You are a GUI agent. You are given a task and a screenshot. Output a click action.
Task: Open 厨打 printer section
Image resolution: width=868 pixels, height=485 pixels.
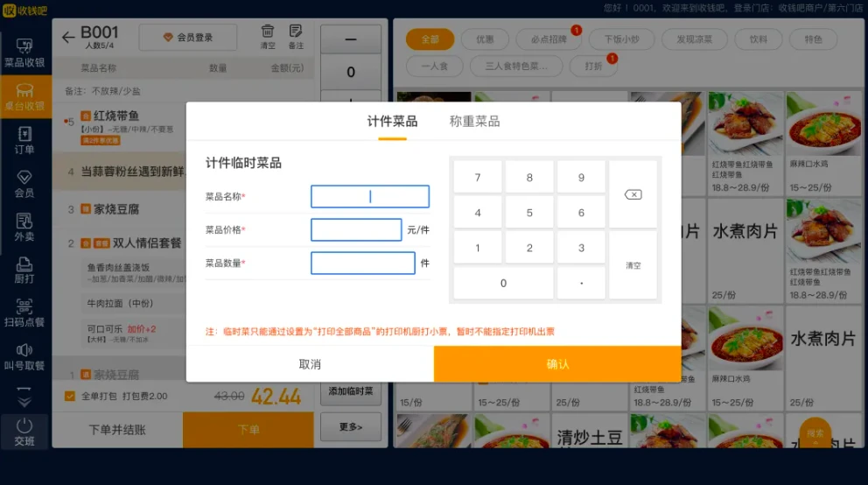point(24,271)
